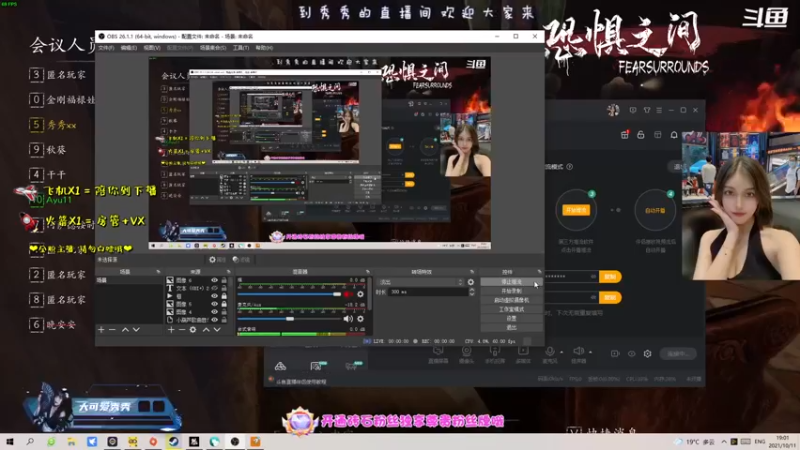Move the selected source up in the list
Image resolution: width=800 pixels, height=450 pixels.
click(x=206, y=330)
